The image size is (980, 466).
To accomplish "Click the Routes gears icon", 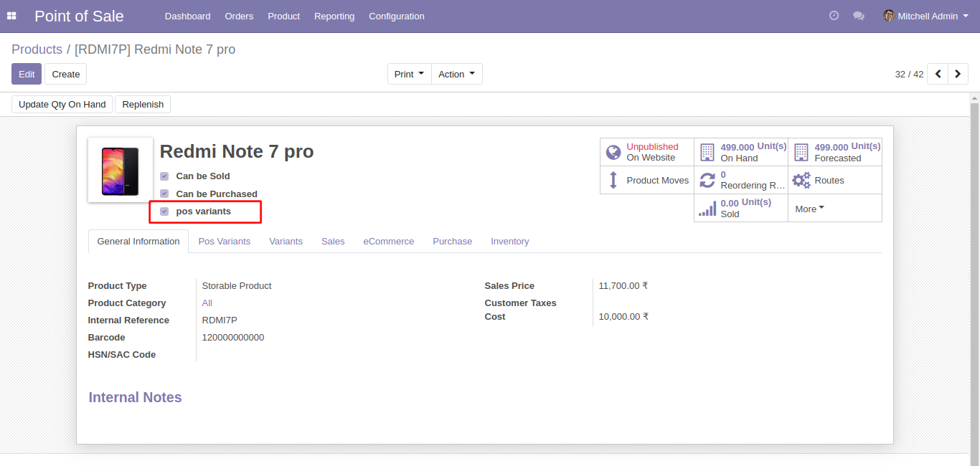I will tap(801, 180).
